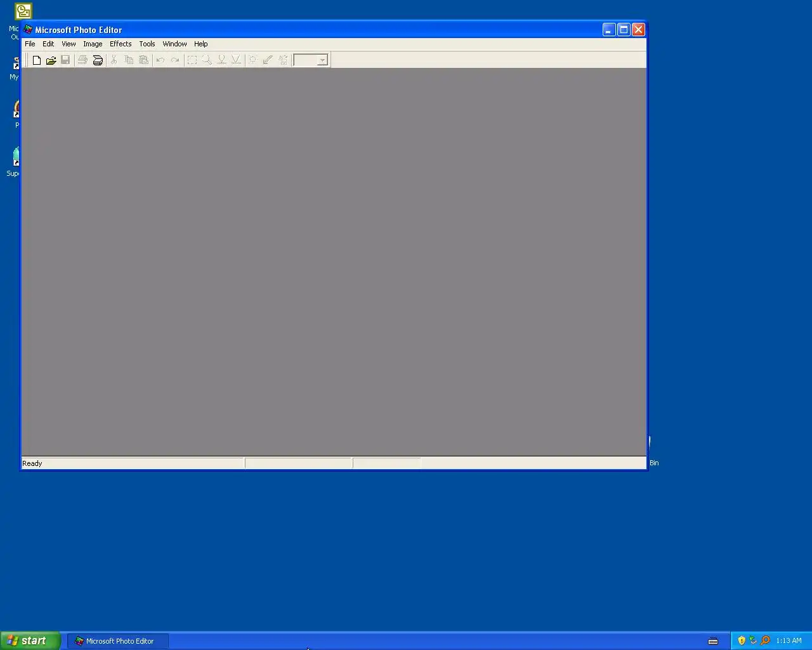Viewport: 812px width, 650px height.
Task: Click the Paste clipboard icon
Action: 143,60
